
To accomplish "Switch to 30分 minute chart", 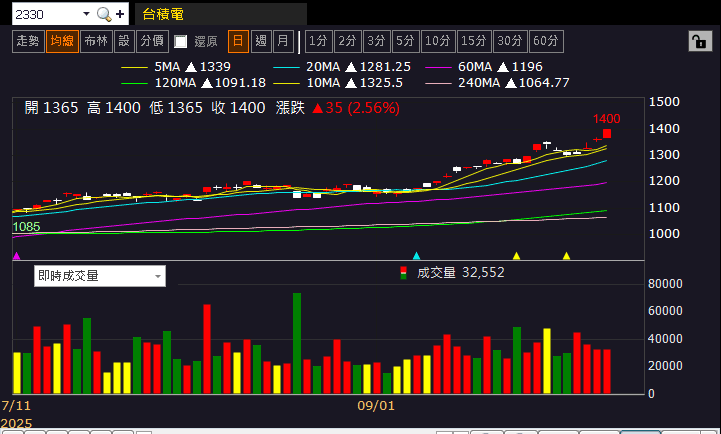I will point(510,41).
